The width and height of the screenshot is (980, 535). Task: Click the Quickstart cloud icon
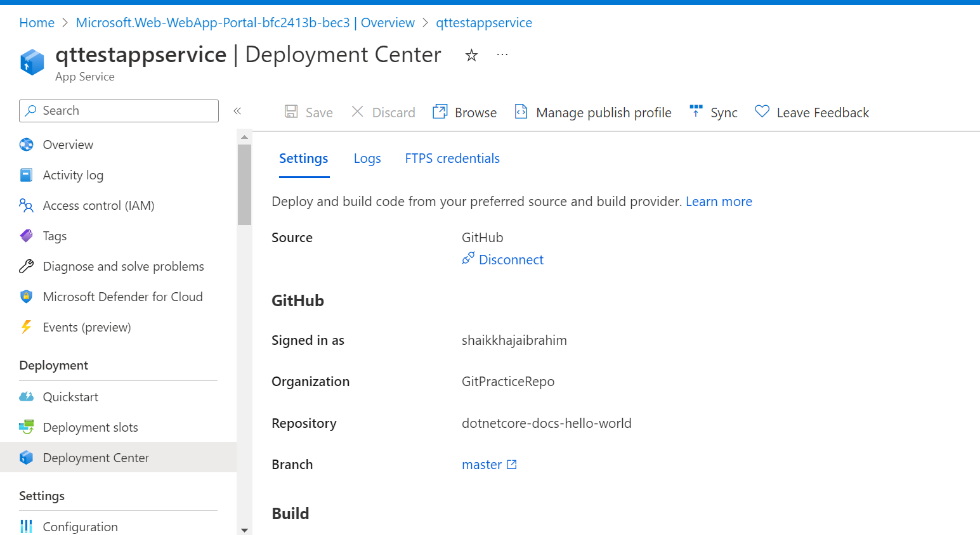pyautogui.click(x=26, y=397)
